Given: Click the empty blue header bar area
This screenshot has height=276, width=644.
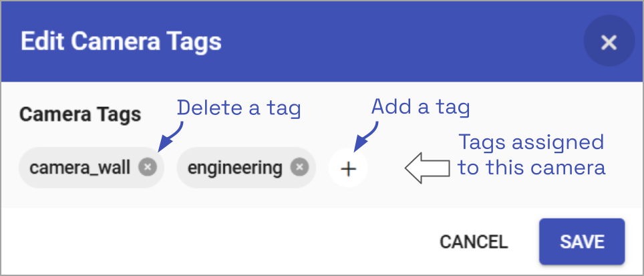Looking at the screenshot, I should pyautogui.click(x=401, y=42).
